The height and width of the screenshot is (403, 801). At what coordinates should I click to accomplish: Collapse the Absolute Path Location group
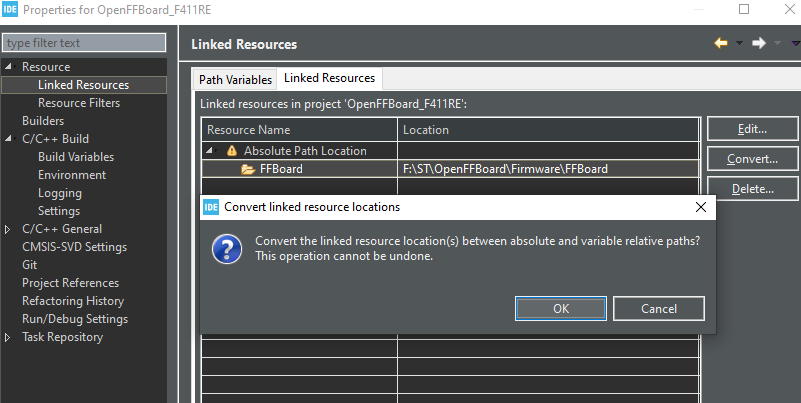pyautogui.click(x=211, y=151)
